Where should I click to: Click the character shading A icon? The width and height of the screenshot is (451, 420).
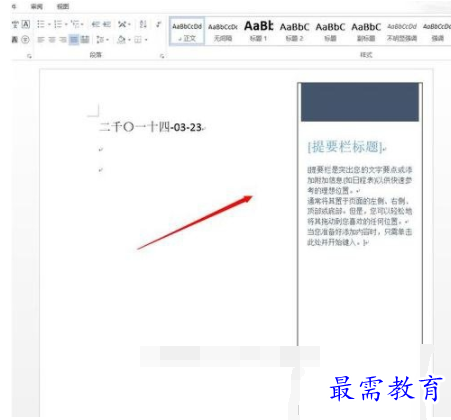point(15,40)
